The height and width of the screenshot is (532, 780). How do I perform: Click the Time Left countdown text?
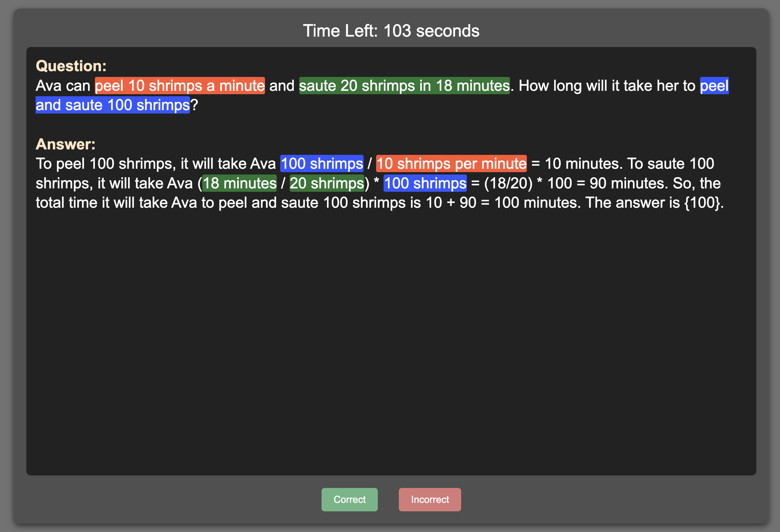click(x=391, y=31)
